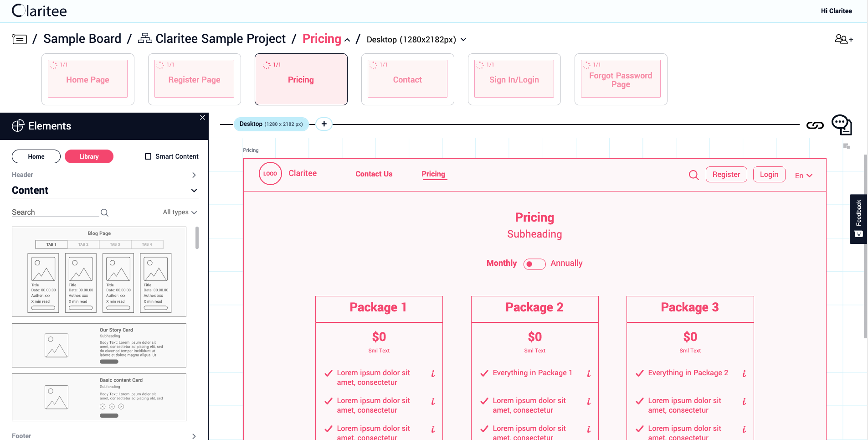Open the Home Page thumbnail
The width and height of the screenshot is (868, 440).
click(88, 79)
